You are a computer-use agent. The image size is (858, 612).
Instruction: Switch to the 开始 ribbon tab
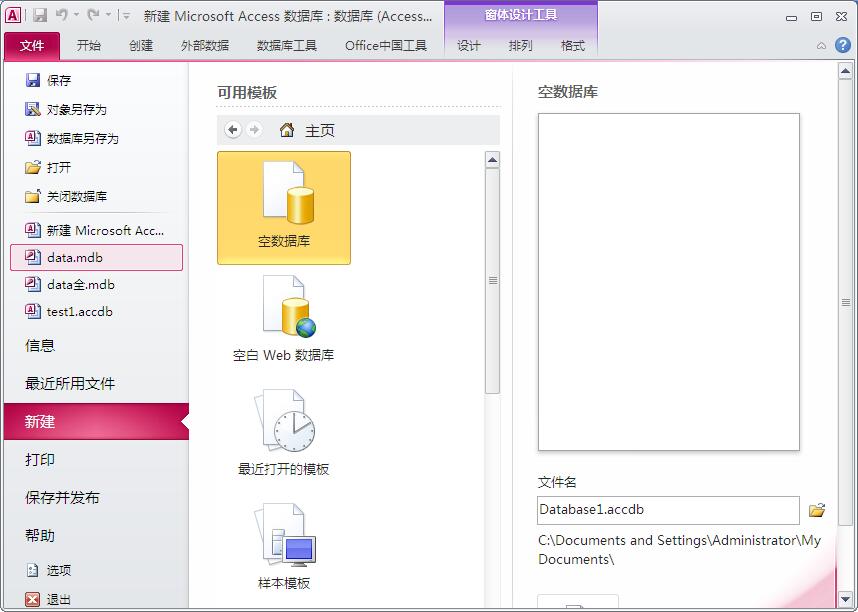point(89,45)
